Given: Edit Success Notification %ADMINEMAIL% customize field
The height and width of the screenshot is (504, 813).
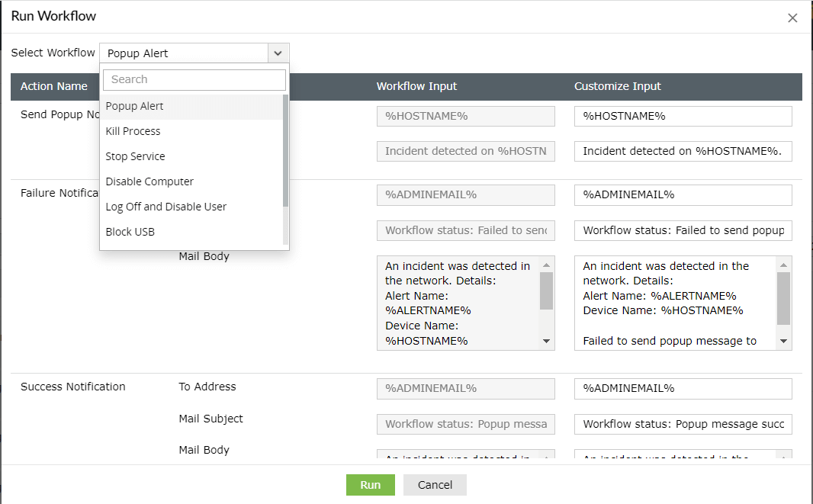Looking at the screenshot, I should pos(683,389).
